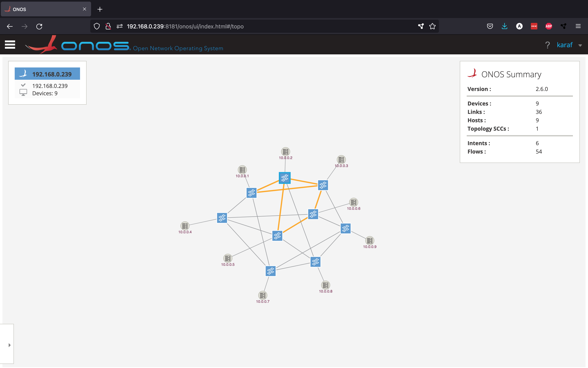Click the Topology SCCs label

click(488, 129)
